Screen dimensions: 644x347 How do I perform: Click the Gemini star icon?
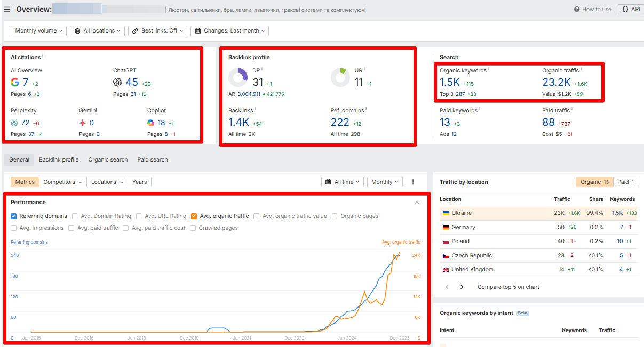(x=83, y=123)
